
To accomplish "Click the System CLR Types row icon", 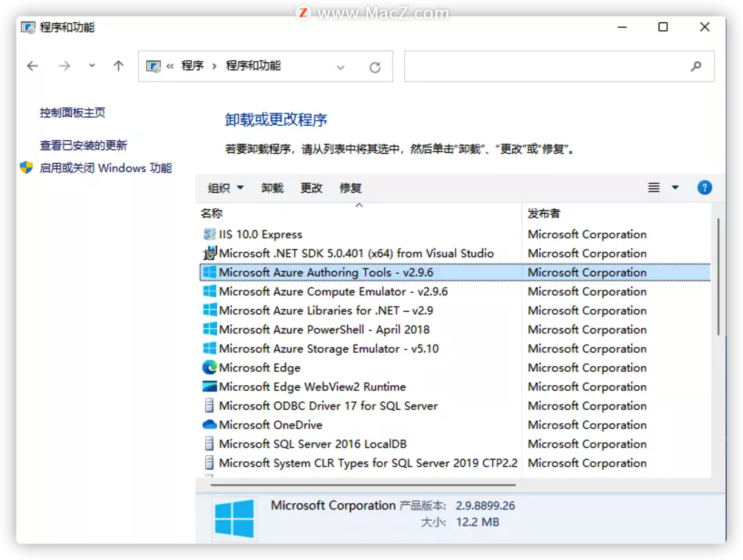I will 209,463.
